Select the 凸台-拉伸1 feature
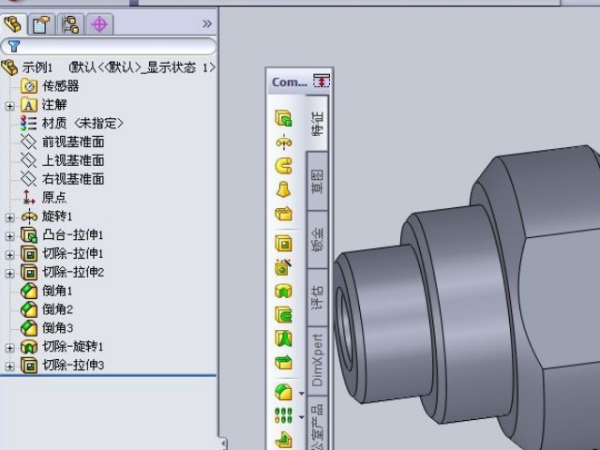The height and width of the screenshot is (450, 600). [73, 235]
